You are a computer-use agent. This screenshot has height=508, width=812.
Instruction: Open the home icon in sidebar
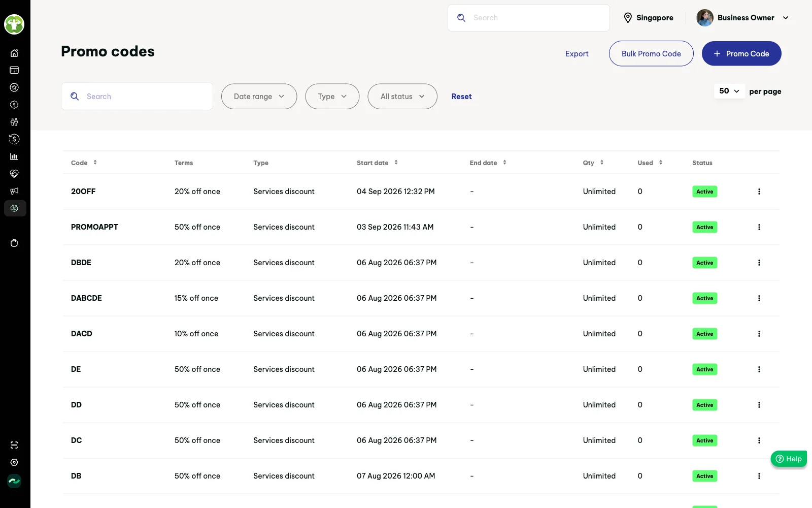click(14, 53)
